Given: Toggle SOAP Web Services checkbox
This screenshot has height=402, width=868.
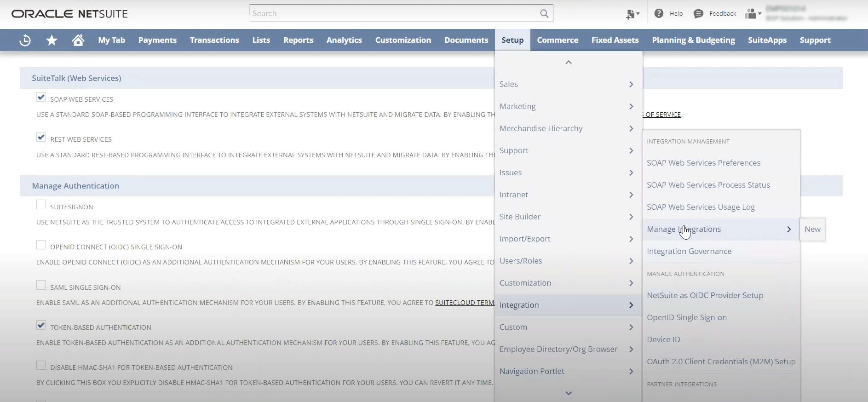Looking at the screenshot, I should (41, 98).
